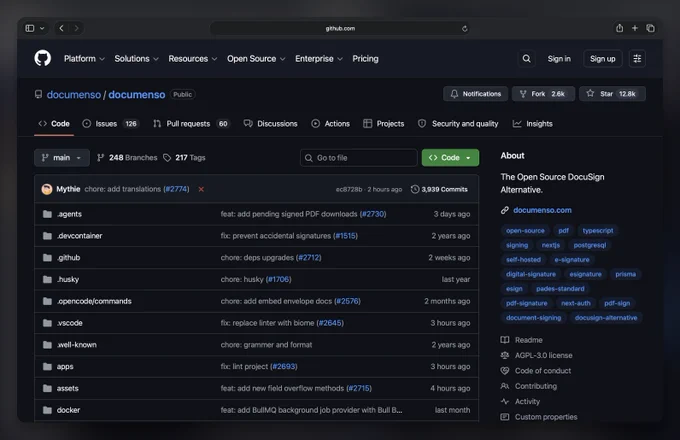The height and width of the screenshot is (440, 680).
Task: Expand the Open Source menu
Action: pyautogui.click(x=256, y=59)
